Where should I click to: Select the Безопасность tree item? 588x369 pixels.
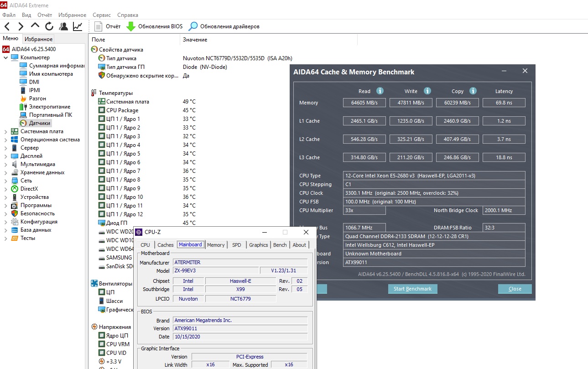[x=32, y=213]
